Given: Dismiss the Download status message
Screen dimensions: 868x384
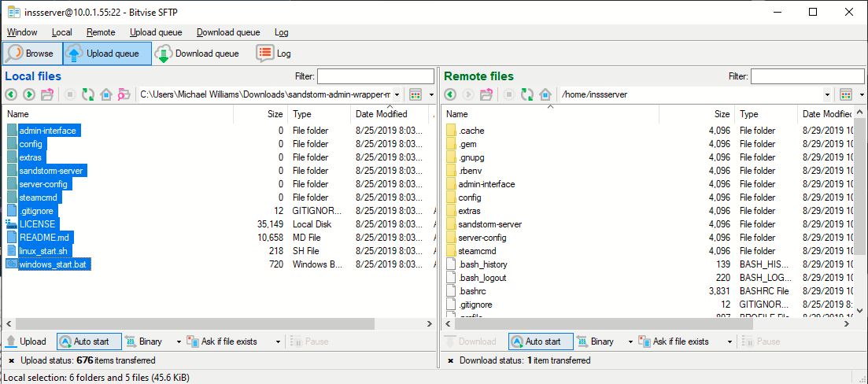Looking at the screenshot, I should point(451,360).
